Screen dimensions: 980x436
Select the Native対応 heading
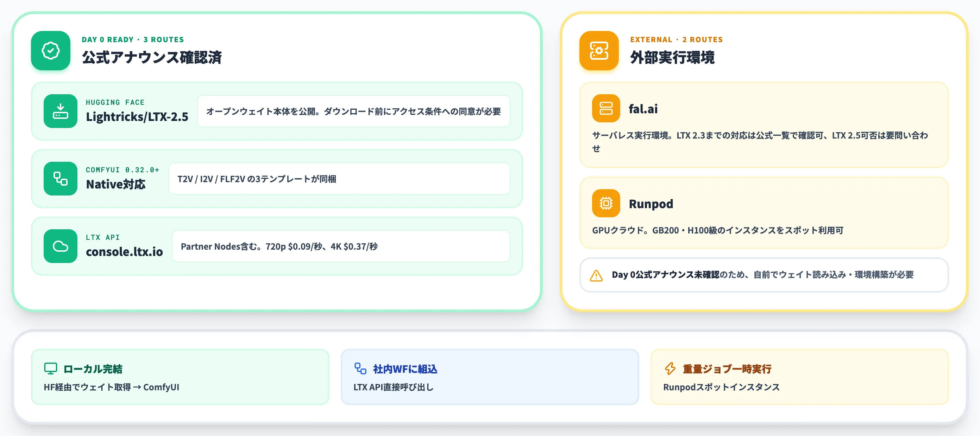pyautogui.click(x=116, y=184)
